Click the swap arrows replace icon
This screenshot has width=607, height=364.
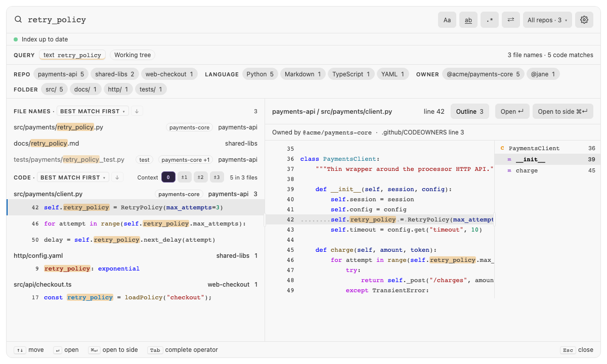511,20
